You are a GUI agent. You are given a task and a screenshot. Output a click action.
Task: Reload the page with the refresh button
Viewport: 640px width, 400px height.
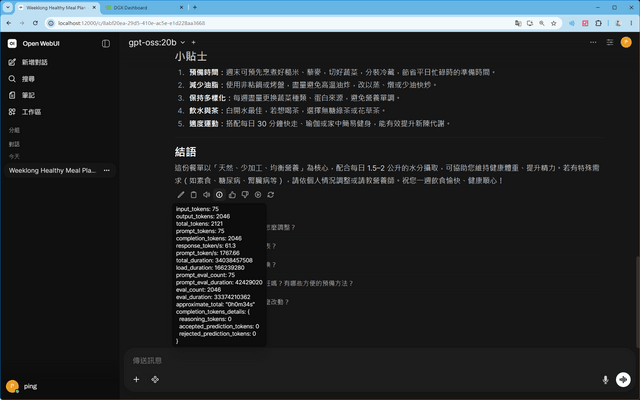(36, 23)
